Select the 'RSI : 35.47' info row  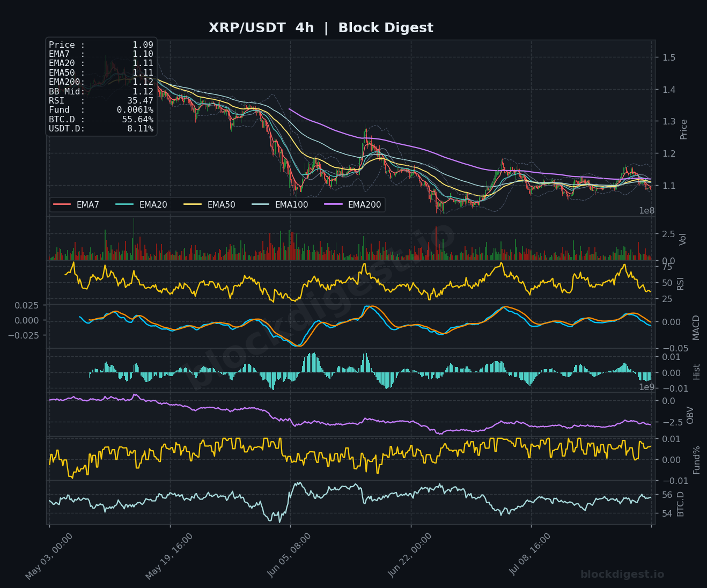[101, 101]
